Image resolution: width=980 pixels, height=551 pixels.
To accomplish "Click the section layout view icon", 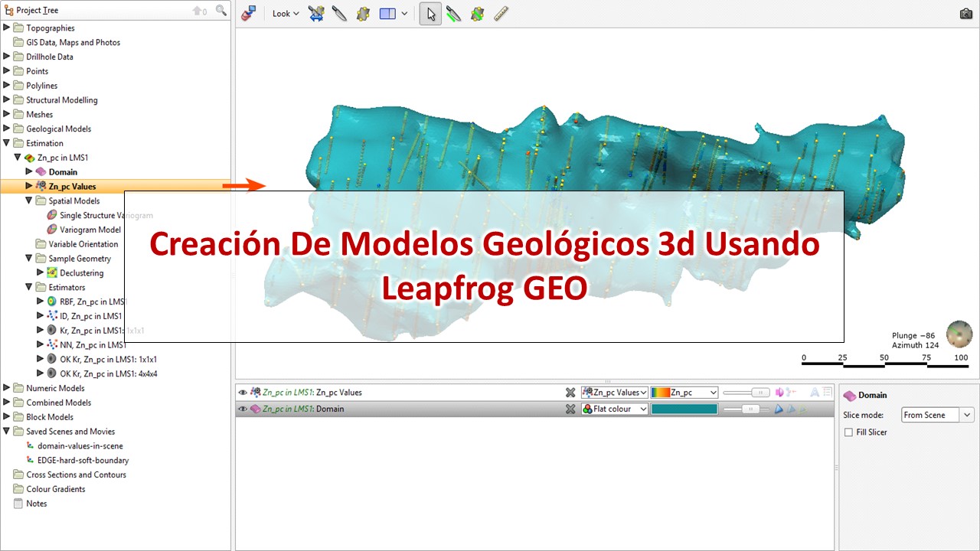I will point(387,14).
